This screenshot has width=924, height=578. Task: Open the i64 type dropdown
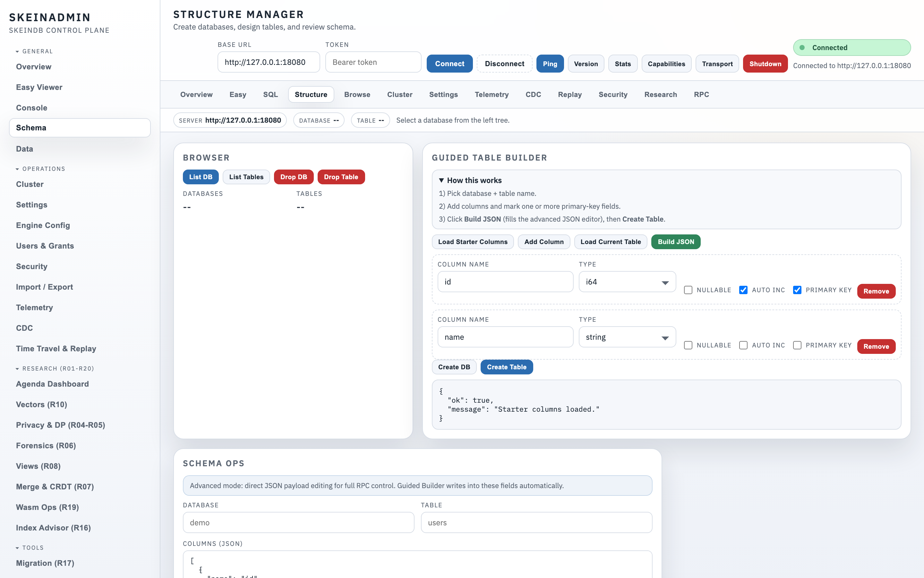(x=627, y=282)
